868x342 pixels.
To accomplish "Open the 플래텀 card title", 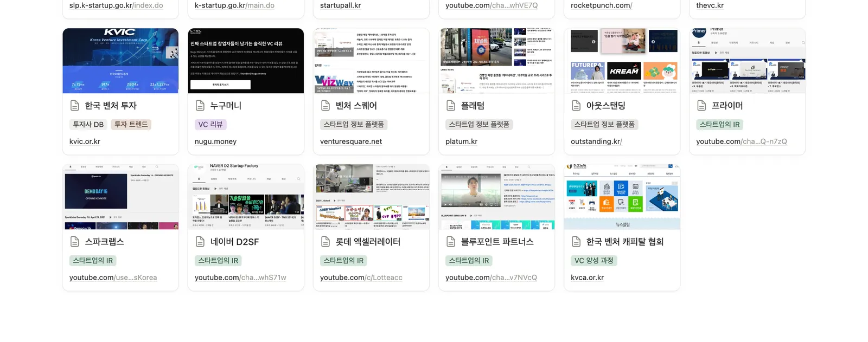I will click(473, 106).
